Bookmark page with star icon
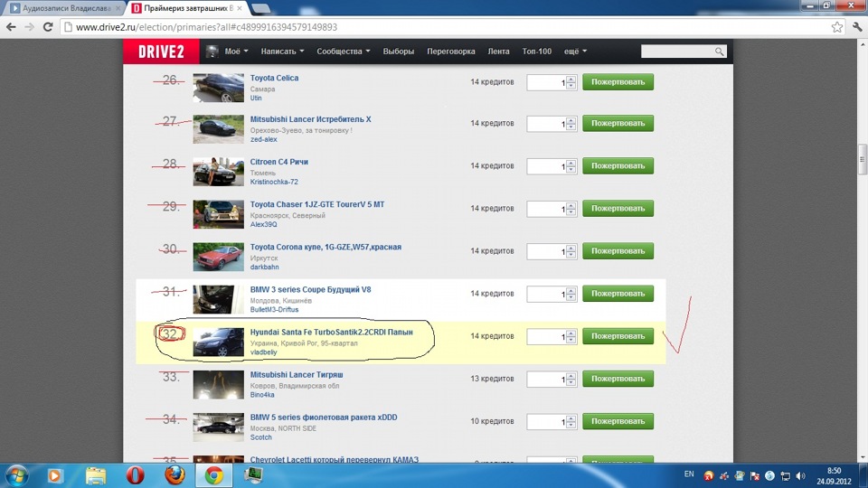 tap(836, 27)
